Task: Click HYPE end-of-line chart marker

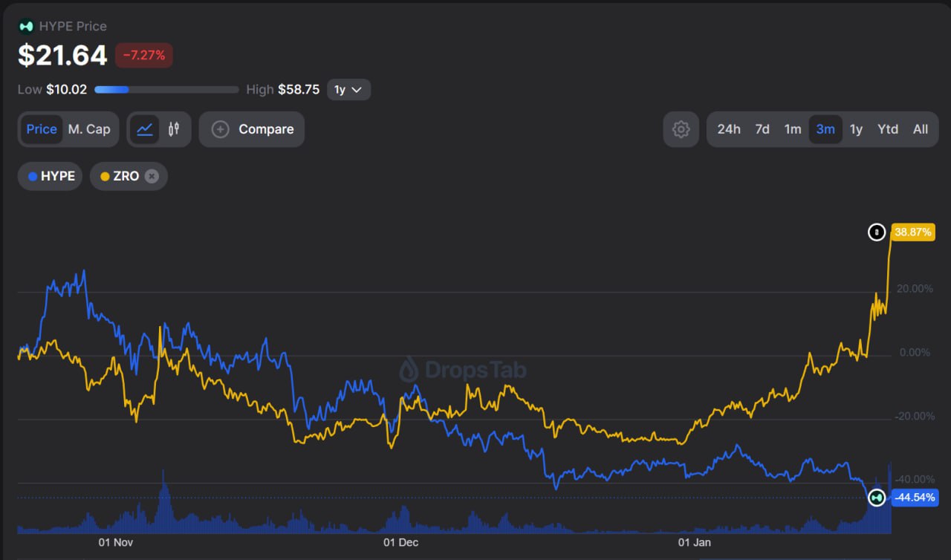Action: pyautogui.click(x=877, y=497)
